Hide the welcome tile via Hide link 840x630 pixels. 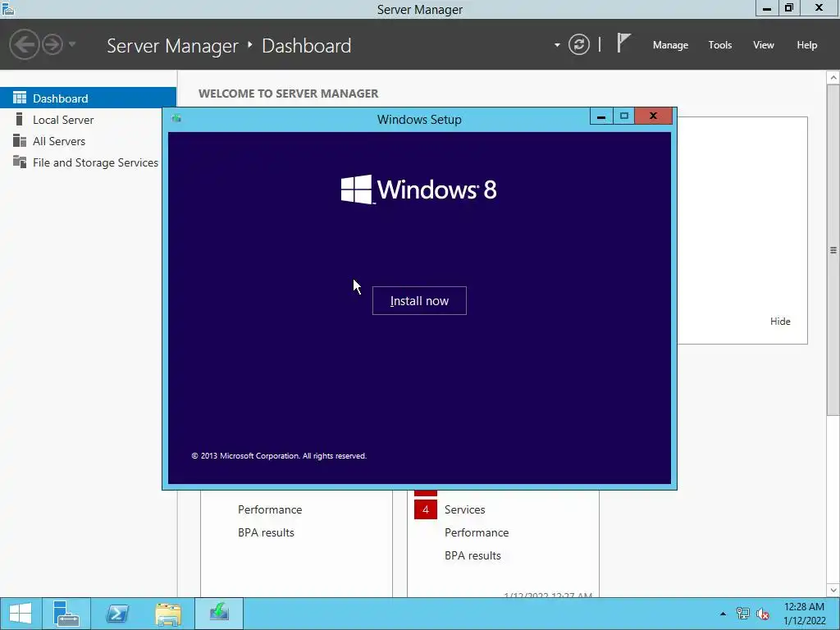[x=780, y=322]
